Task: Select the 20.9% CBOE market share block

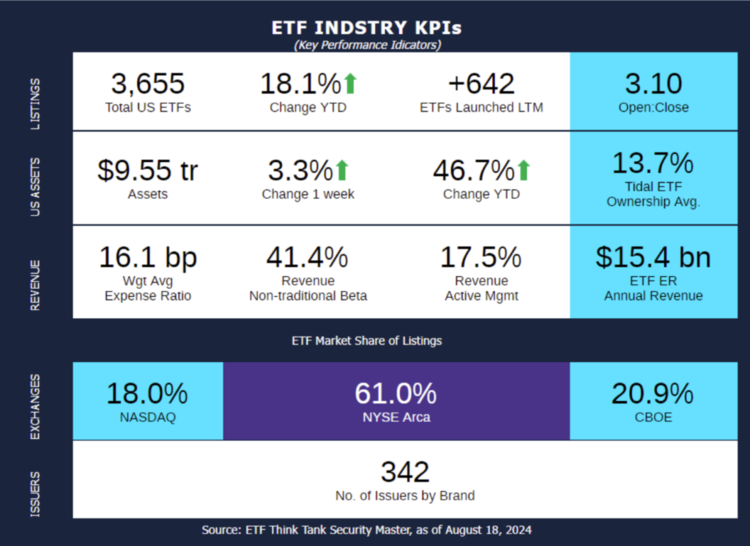Action: (x=652, y=401)
